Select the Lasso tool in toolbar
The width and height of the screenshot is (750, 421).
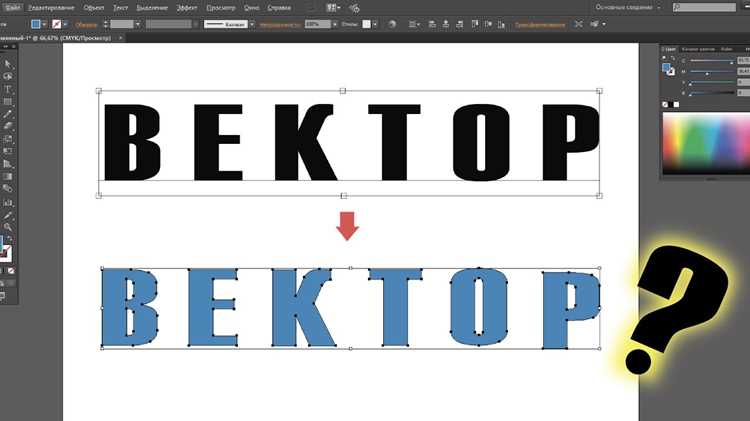[8, 77]
